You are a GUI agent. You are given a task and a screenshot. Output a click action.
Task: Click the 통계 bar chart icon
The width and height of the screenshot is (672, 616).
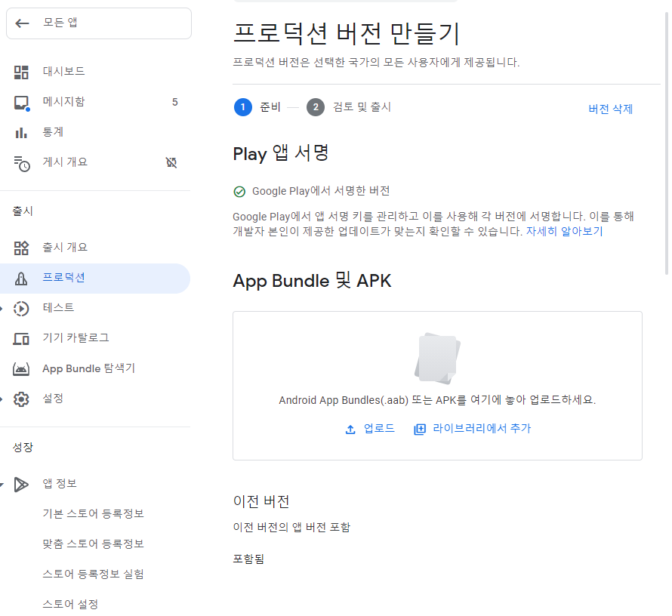(21, 133)
